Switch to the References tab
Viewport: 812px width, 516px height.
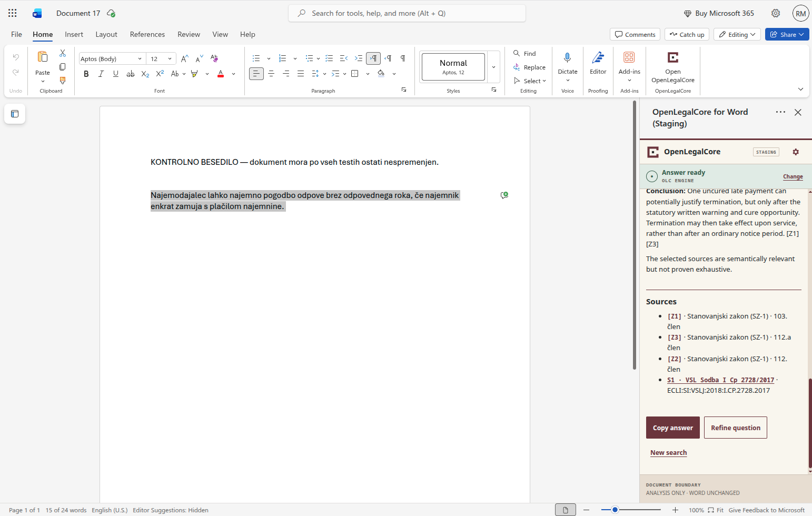click(x=147, y=34)
